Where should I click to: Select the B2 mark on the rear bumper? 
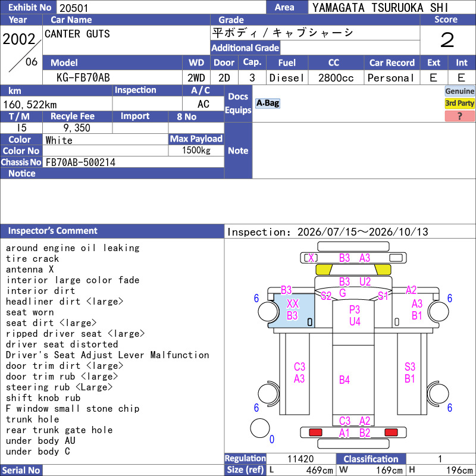pyautogui.click(x=365, y=433)
